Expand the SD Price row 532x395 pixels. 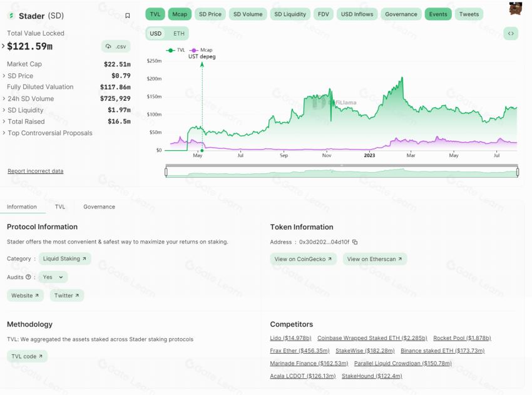pos(4,76)
